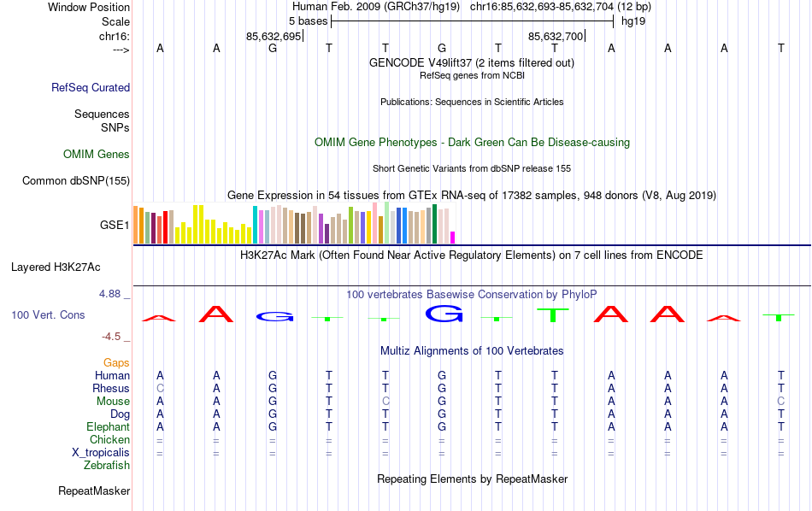Click the 4.88 upper conservation scale value

pyautogui.click(x=109, y=294)
